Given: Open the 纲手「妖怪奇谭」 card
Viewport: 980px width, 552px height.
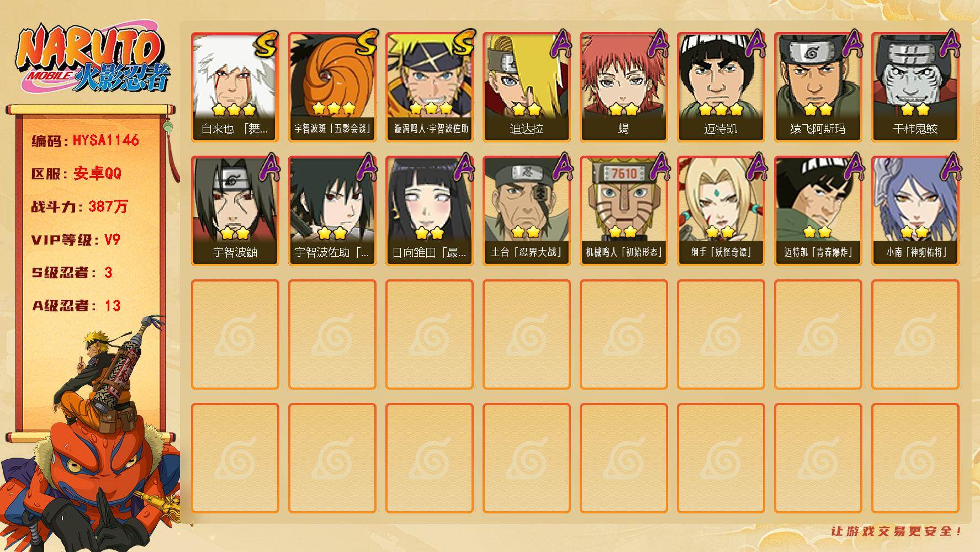Looking at the screenshot, I should click(721, 211).
